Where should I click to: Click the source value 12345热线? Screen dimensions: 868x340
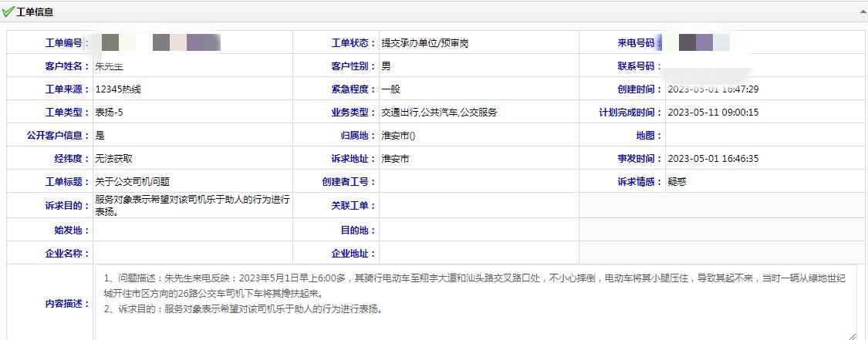(x=118, y=89)
